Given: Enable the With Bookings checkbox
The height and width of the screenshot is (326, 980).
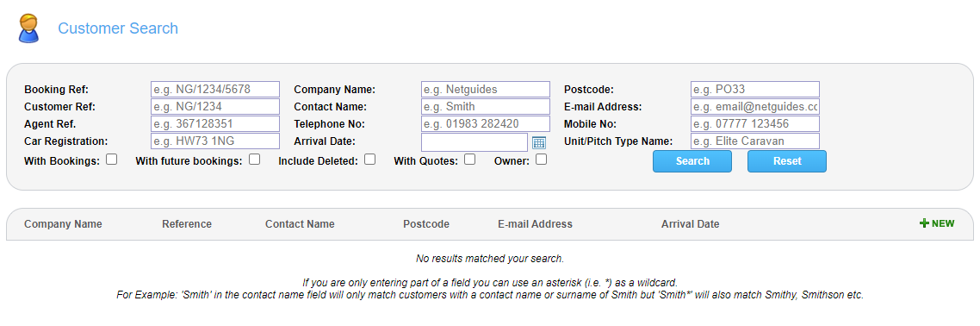Looking at the screenshot, I should [x=112, y=160].
